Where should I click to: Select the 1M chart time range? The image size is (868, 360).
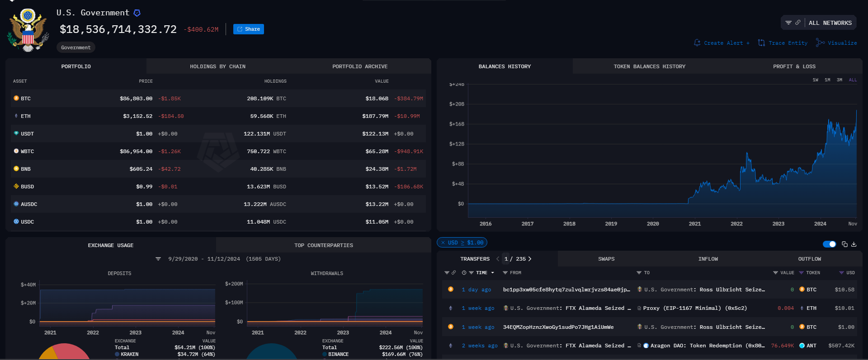[x=827, y=80]
